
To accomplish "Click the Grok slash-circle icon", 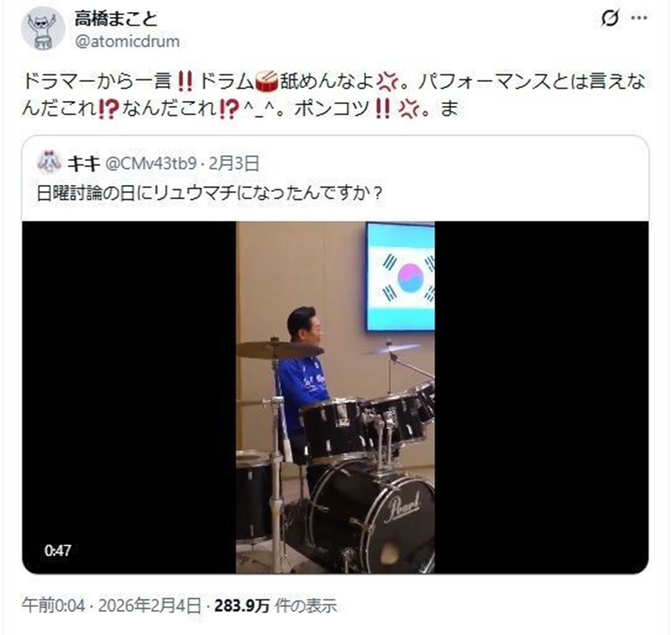I will click(x=610, y=18).
